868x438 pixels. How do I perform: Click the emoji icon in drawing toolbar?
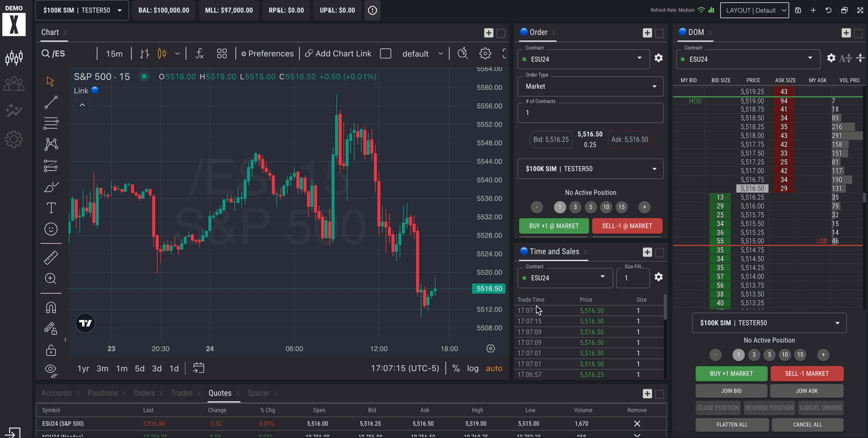click(x=51, y=229)
